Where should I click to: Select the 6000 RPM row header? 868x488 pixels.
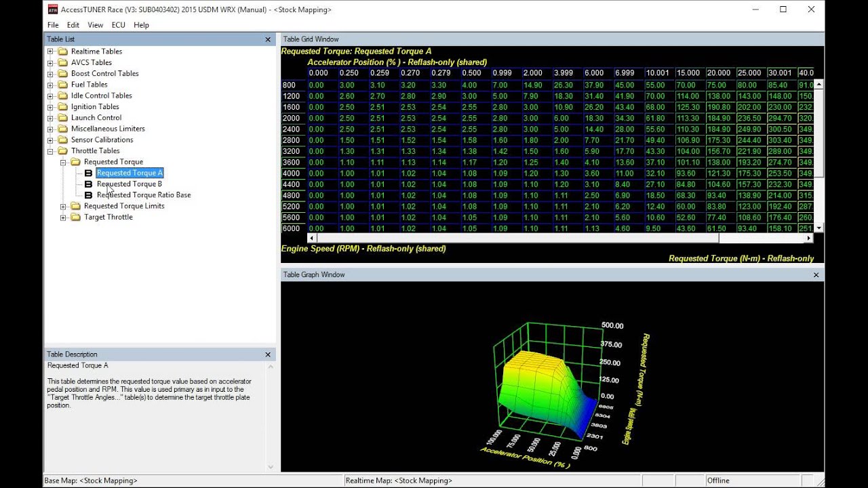pos(294,228)
